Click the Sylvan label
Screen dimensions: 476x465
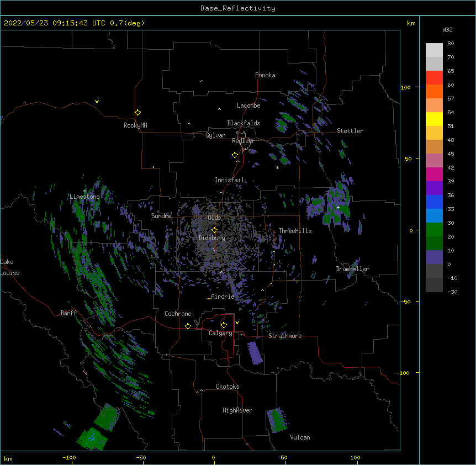point(215,135)
